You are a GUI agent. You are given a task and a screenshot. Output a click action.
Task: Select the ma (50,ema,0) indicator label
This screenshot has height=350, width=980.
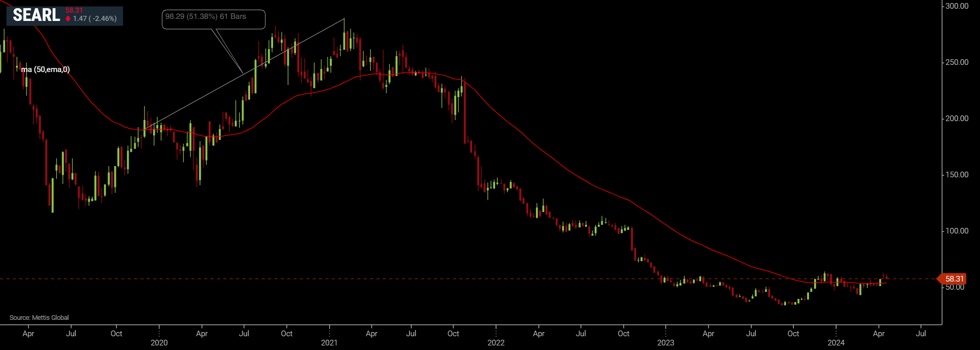click(x=45, y=69)
